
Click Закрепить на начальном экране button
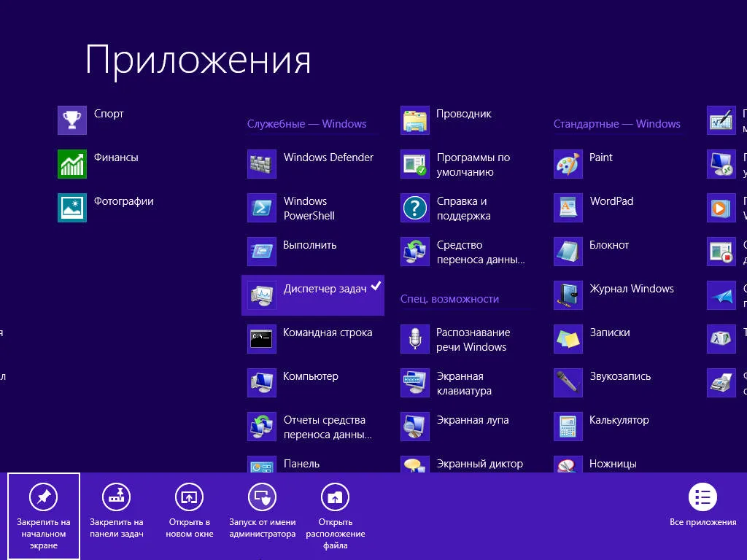click(43, 516)
